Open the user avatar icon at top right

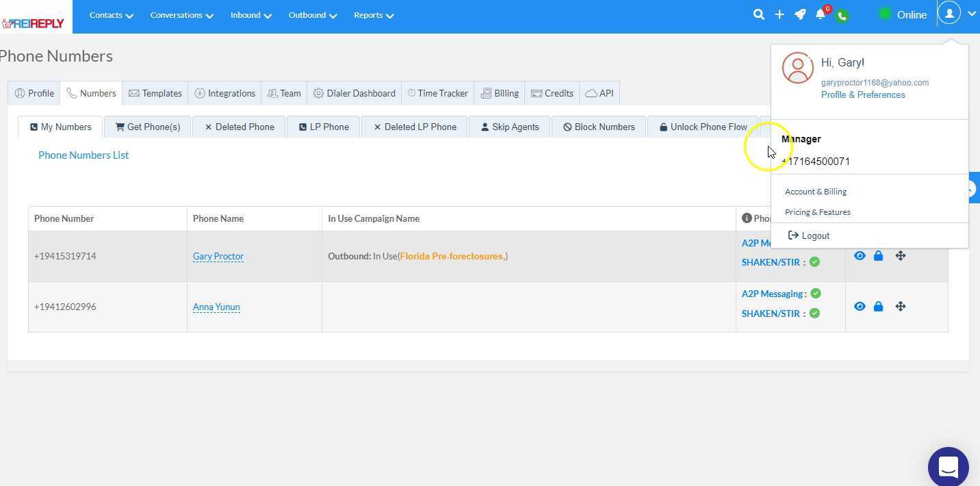pos(949,14)
